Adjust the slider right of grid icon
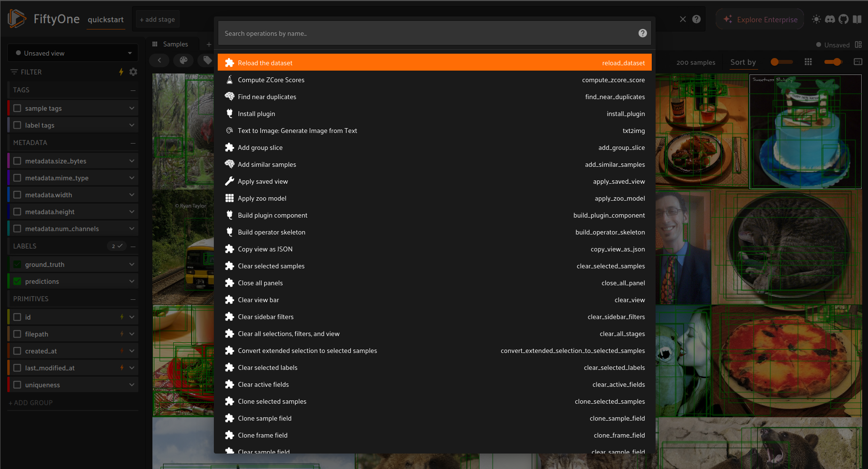868x469 pixels. click(x=833, y=61)
